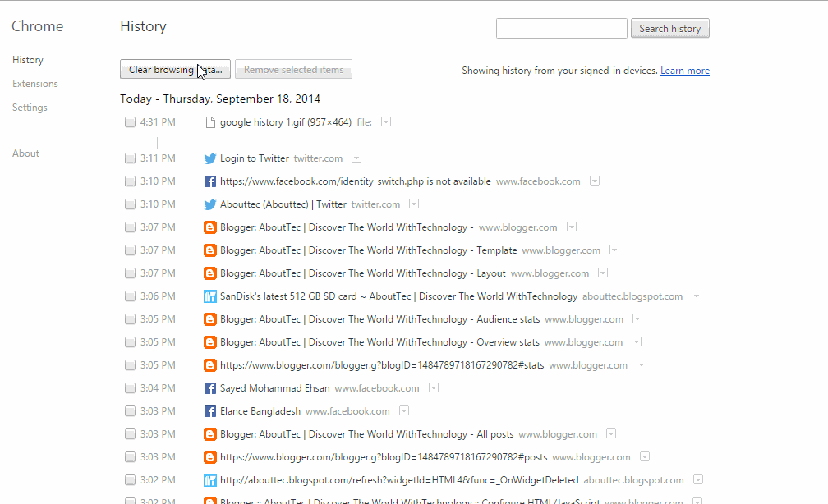This screenshot has width=828, height=504.
Task: Click Blogger icon beside the Template entry
Action: pos(210,250)
